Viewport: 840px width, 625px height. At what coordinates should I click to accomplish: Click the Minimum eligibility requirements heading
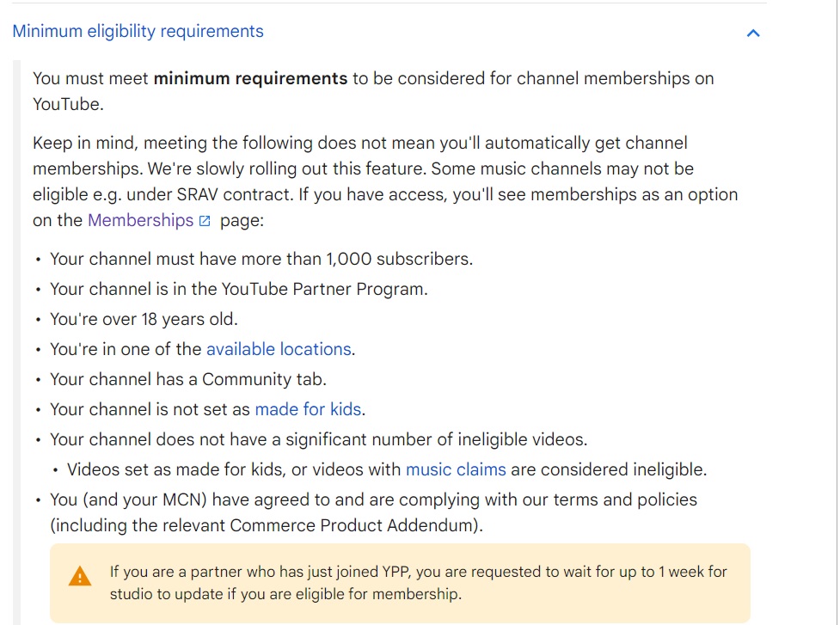click(138, 31)
